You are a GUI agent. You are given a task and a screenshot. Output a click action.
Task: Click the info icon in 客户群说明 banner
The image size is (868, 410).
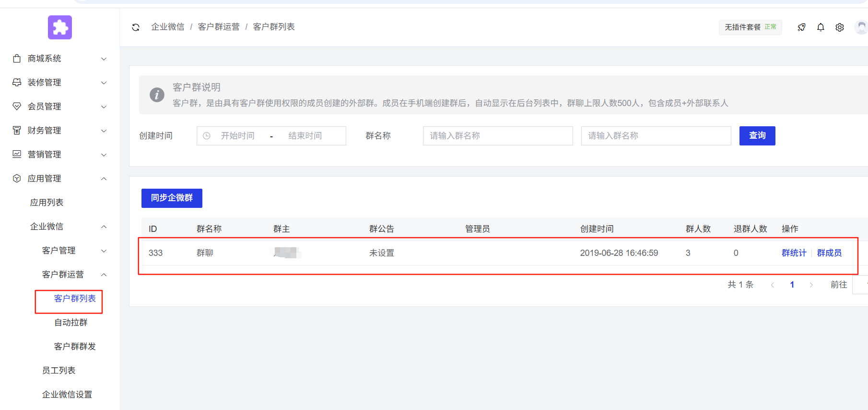pyautogui.click(x=157, y=95)
